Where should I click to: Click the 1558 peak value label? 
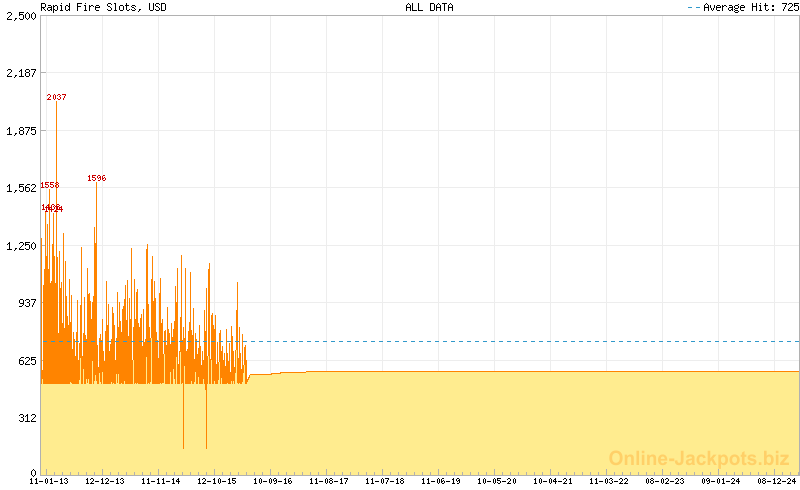49,185
